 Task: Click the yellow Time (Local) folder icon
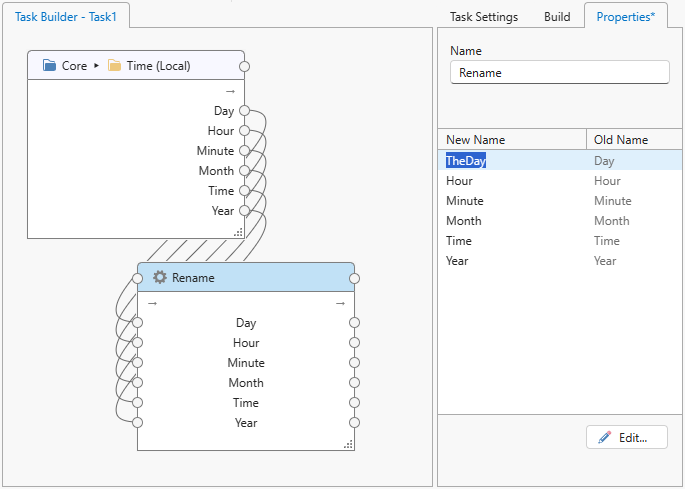pos(114,66)
